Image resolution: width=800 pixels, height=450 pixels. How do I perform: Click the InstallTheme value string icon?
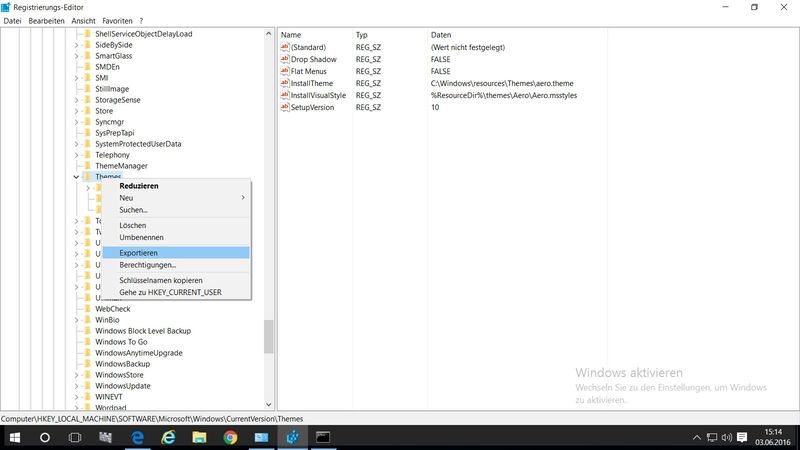click(285, 83)
